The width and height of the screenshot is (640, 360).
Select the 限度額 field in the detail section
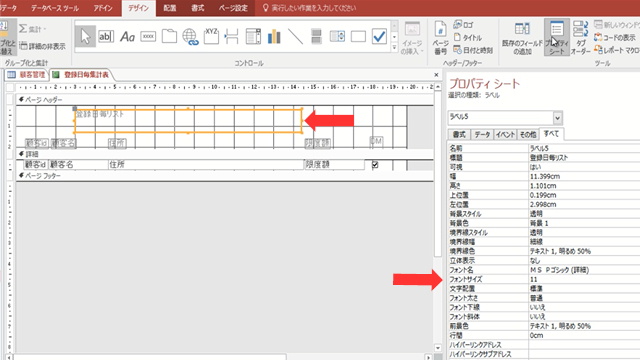click(334, 164)
